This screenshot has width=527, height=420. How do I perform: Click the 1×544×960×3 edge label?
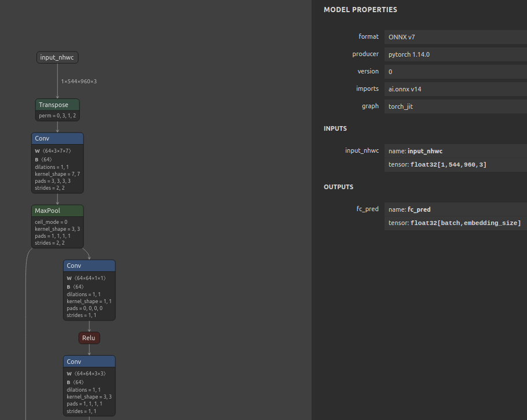click(79, 82)
